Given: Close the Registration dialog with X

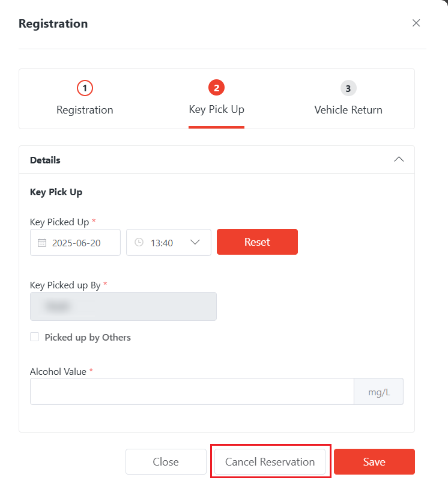Looking at the screenshot, I should tap(416, 23).
